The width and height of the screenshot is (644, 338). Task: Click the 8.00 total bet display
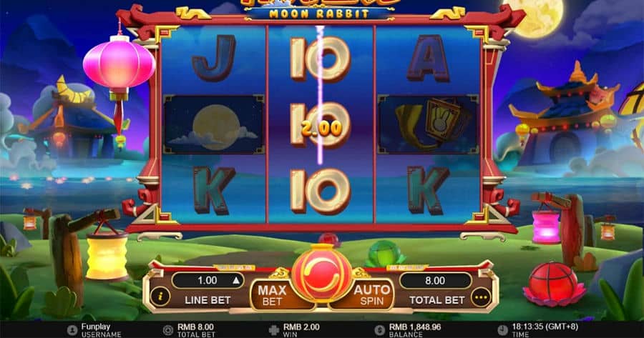click(x=435, y=281)
